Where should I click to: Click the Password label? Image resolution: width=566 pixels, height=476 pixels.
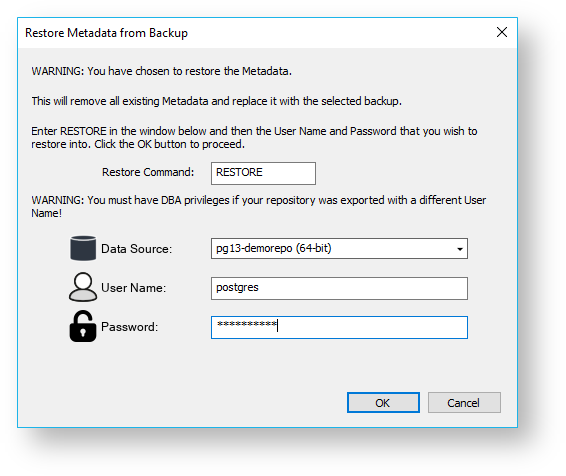(130, 327)
